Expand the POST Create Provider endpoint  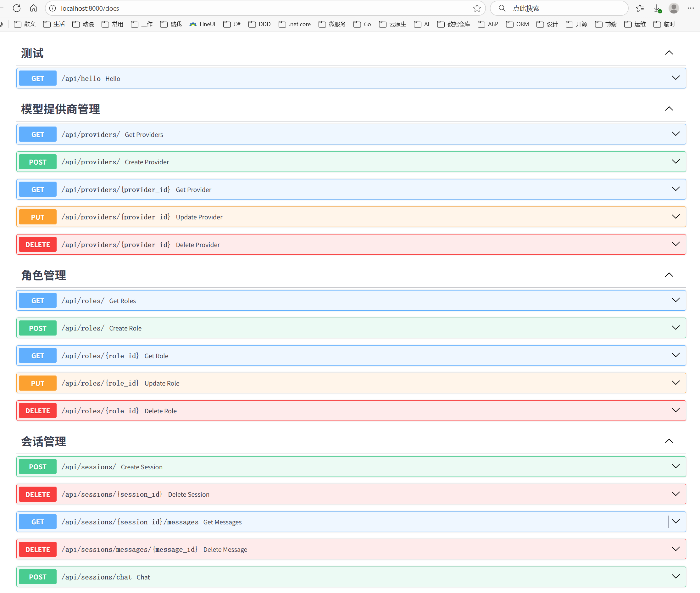(x=675, y=162)
